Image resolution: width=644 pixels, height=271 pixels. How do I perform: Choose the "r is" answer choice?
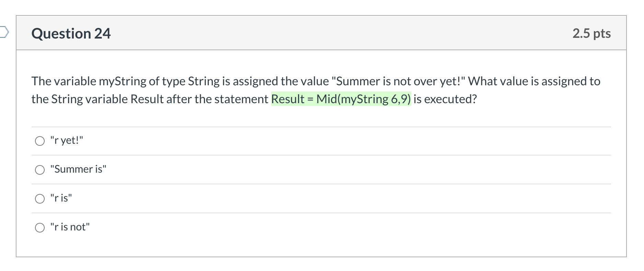pos(40,198)
